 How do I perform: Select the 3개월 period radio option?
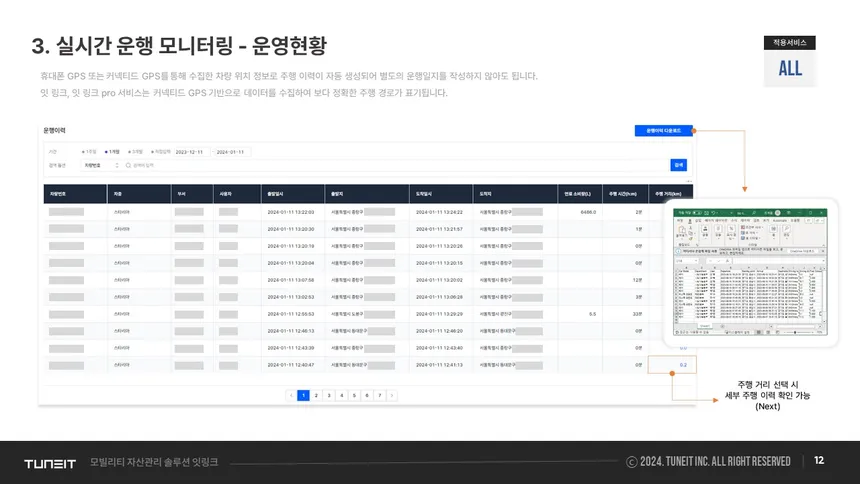[x=135, y=152]
